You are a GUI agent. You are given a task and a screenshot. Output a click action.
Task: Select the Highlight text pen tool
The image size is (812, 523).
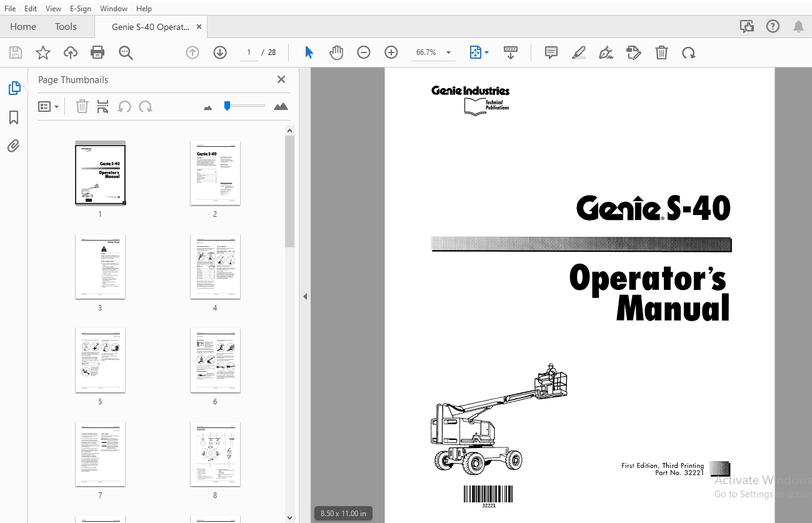click(x=579, y=52)
